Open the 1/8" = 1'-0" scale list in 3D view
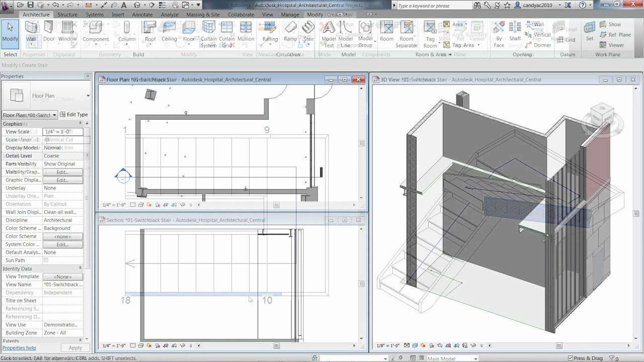The height and width of the screenshot is (362, 644). click(x=387, y=346)
